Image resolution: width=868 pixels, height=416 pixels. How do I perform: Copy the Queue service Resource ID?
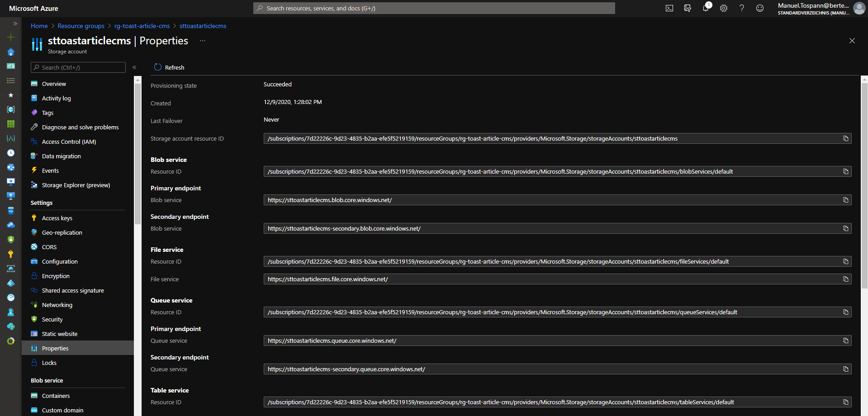[x=845, y=312]
